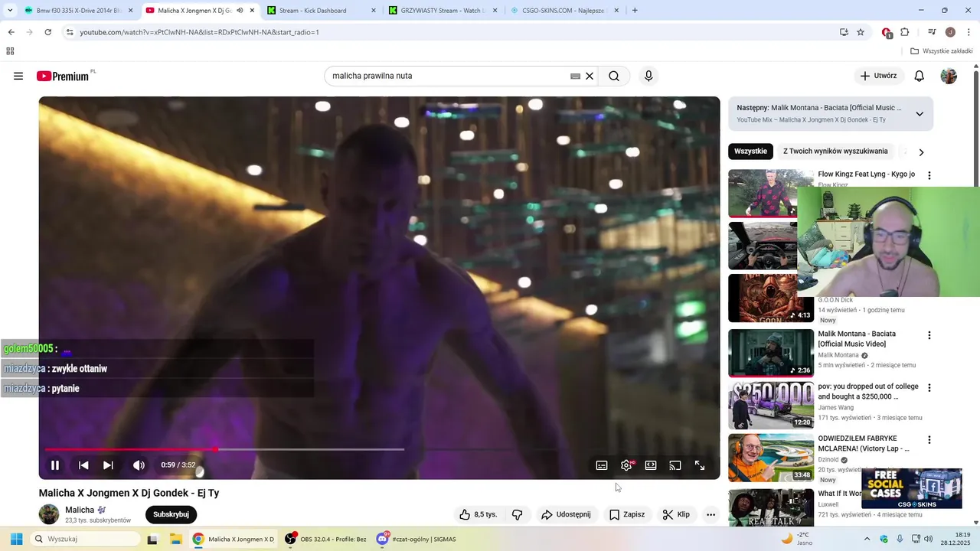Switch to CSGO-SKINS.COM tab

565,11
